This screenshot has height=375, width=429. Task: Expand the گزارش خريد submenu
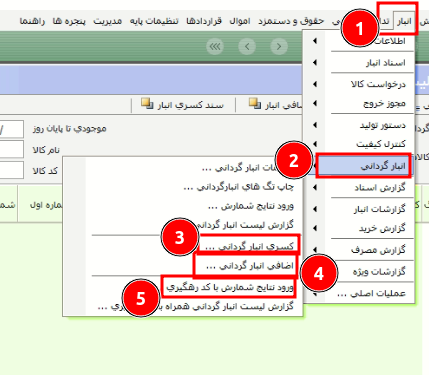point(359,228)
